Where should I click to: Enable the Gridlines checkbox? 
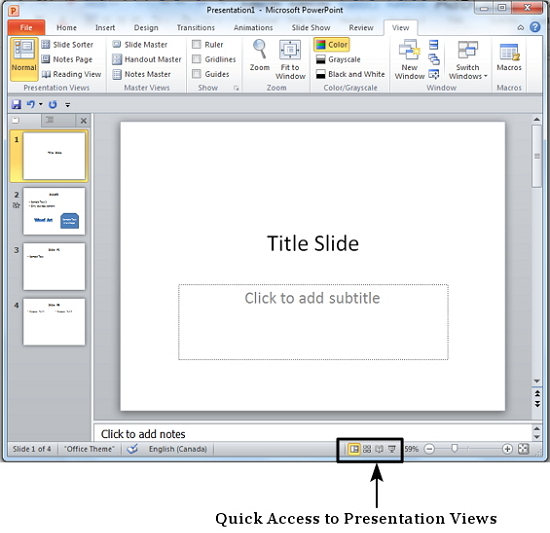tap(197, 59)
